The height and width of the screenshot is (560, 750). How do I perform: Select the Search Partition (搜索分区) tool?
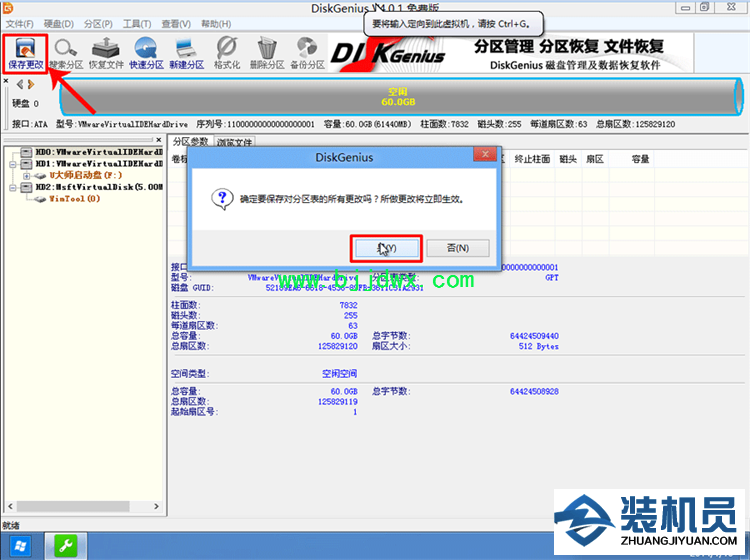tap(67, 52)
